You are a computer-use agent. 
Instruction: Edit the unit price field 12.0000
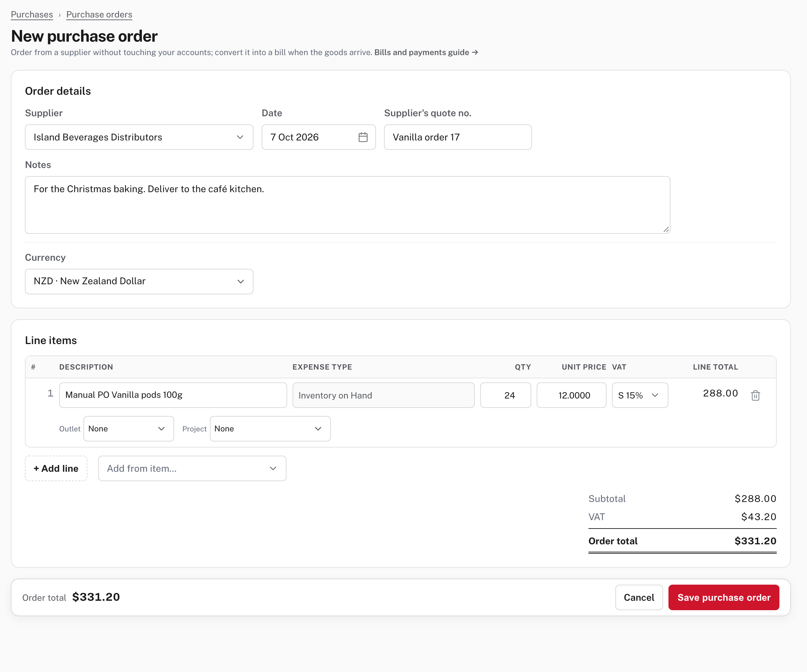[x=571, y=395]
